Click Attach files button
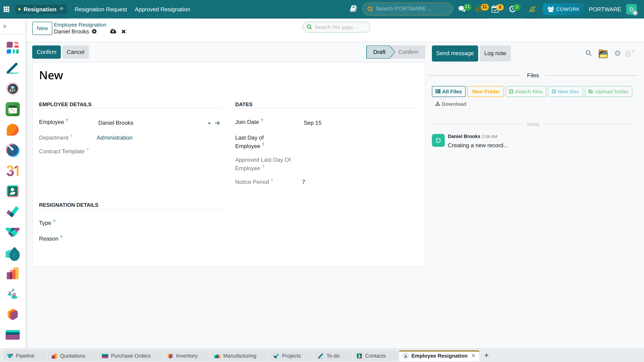 click(x=526, y=92)
